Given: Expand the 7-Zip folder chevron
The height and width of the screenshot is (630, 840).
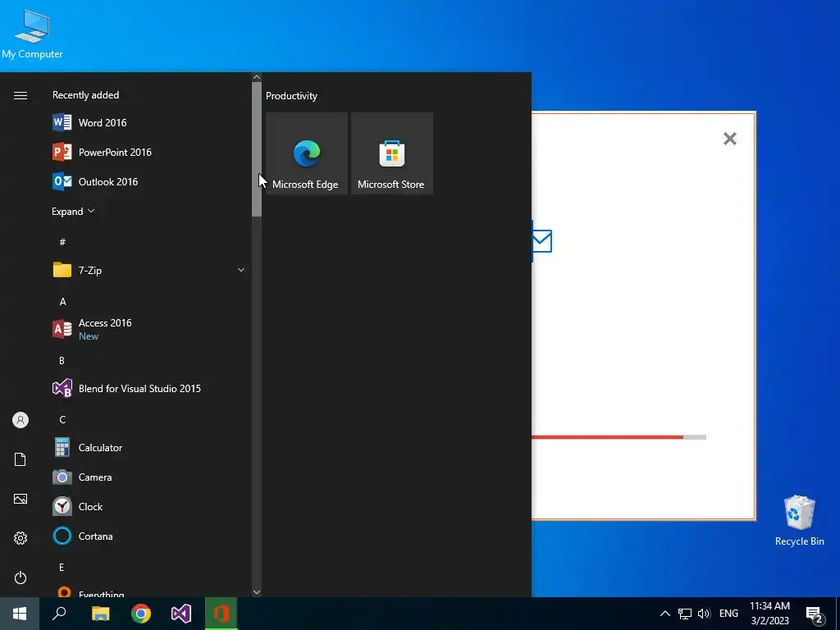Looking at the screenshot, I should click(x=241, y=270).
